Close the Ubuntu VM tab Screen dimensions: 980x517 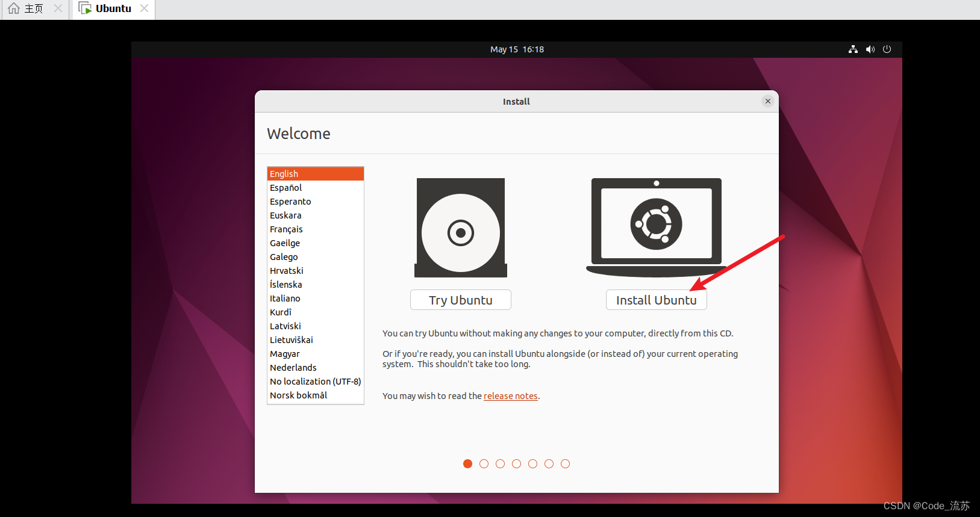pos(144,8)
